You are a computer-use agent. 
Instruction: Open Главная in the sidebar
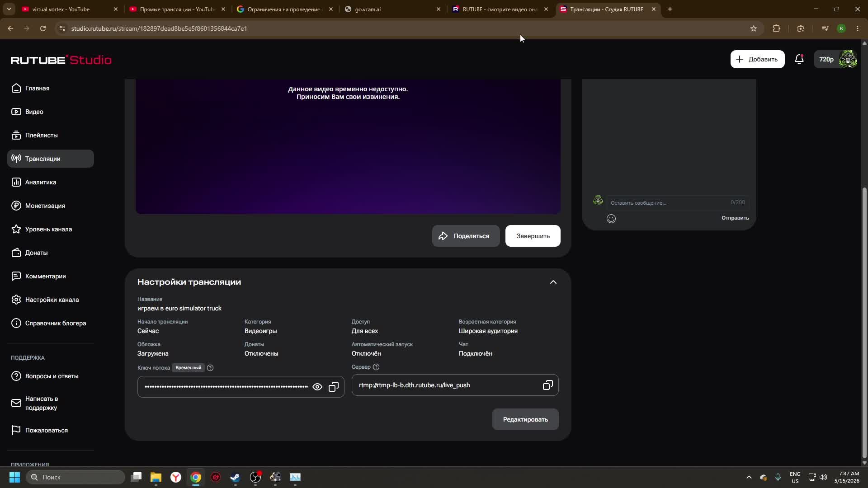51,88
